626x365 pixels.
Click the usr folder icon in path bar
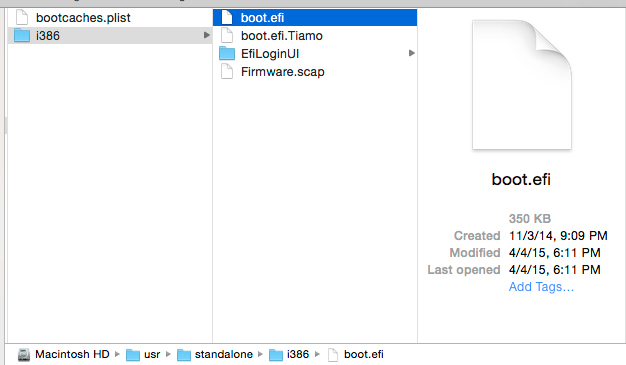point(133,354)
